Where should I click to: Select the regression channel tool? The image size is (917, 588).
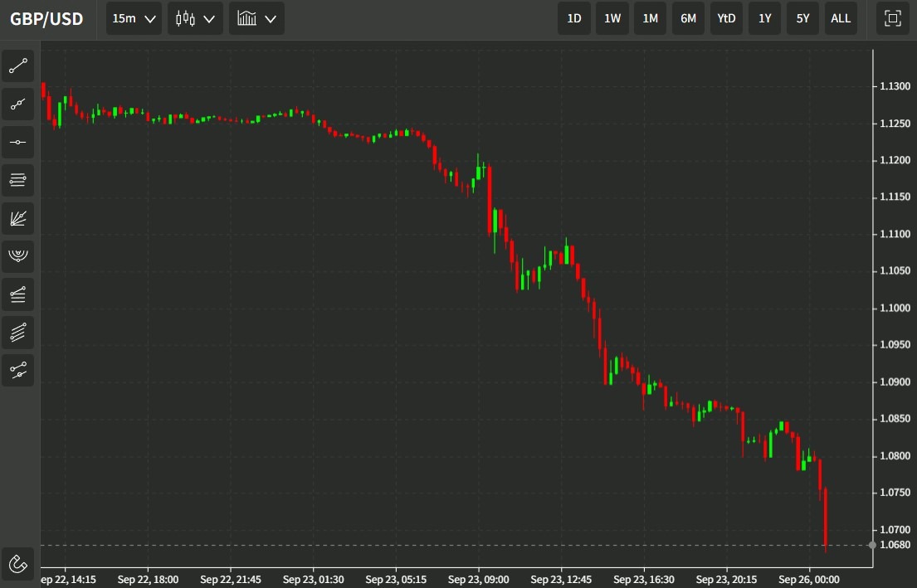pos(17,370)
